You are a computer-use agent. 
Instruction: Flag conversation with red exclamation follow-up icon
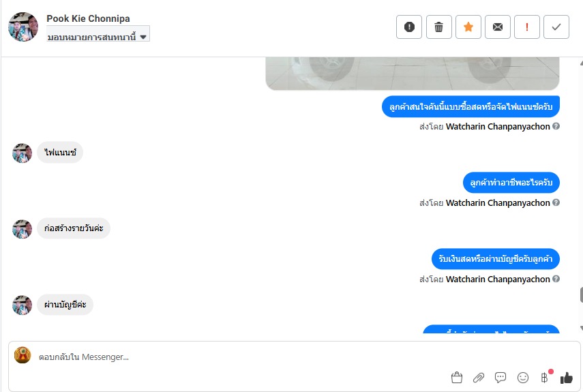click(x=527, y=27)
